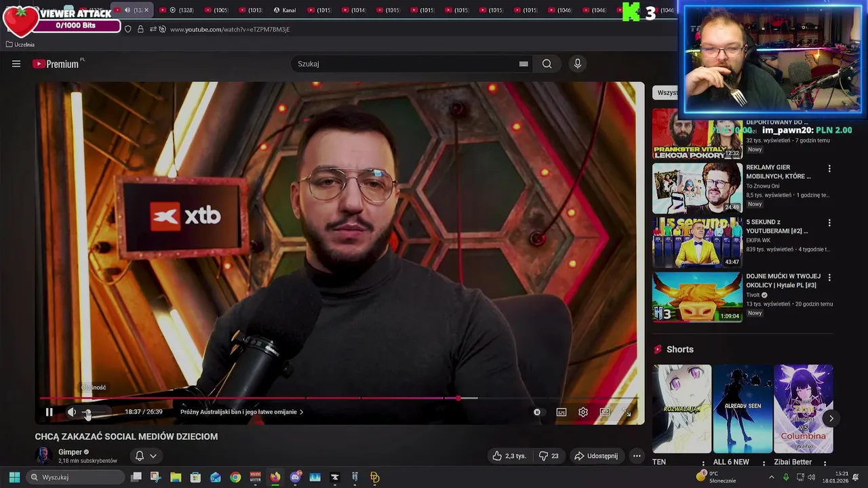Seek using the red video progress bar
The image size is (868, 488).
339,398
